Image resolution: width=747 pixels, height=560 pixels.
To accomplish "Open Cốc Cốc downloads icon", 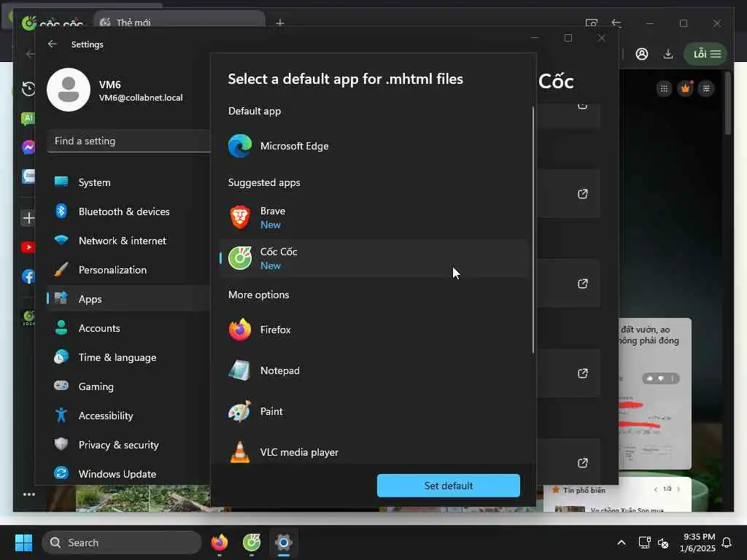I will 668,54.
